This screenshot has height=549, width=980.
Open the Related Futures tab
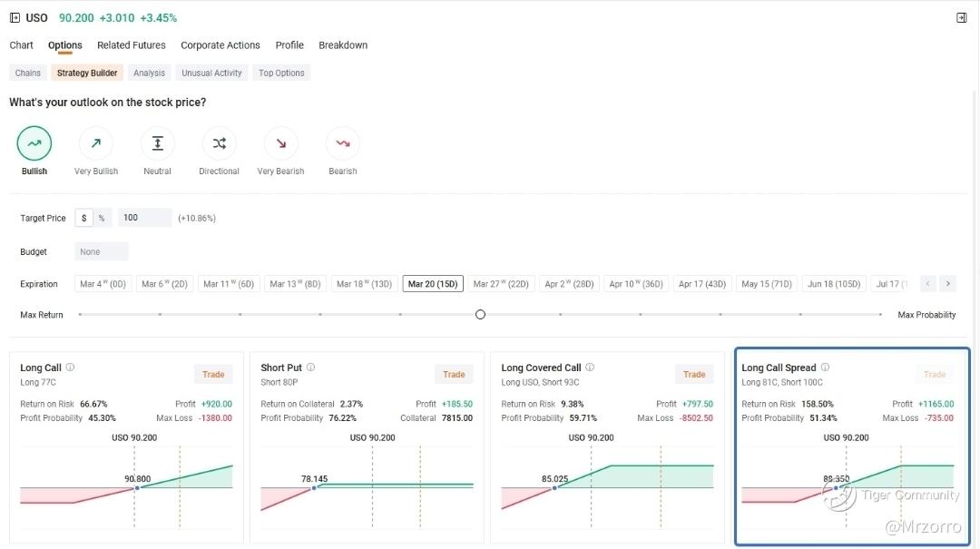point(132,45)
